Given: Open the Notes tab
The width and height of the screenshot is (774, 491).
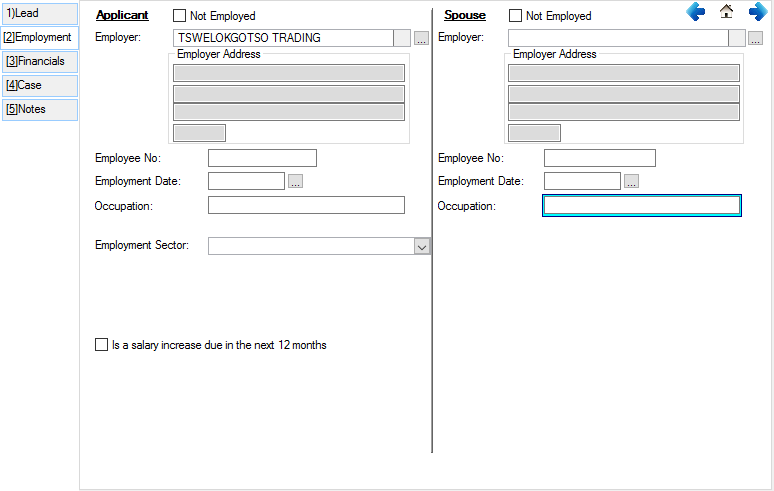Looking at the screenshot, I should click(39, 109).
